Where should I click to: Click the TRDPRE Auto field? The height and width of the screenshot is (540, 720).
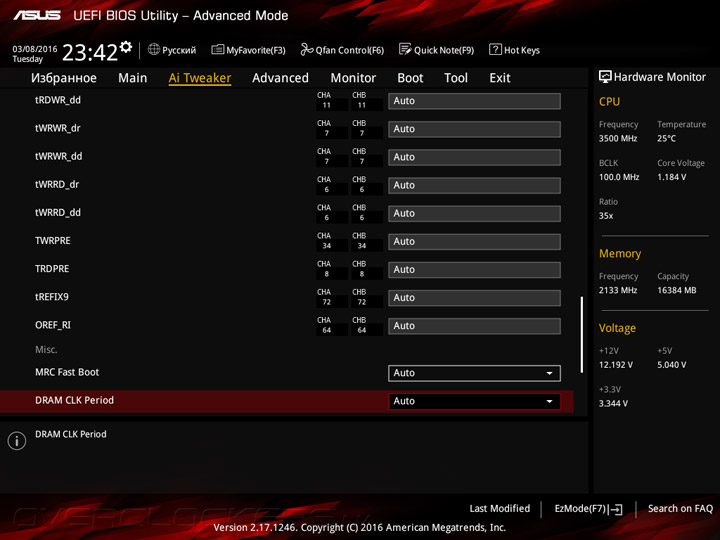coord(474,270)
